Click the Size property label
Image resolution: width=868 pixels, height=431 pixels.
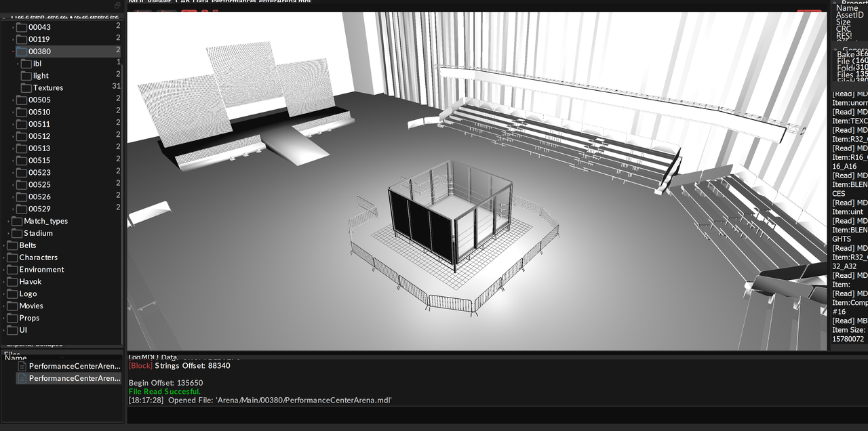[x=843, y=22]
